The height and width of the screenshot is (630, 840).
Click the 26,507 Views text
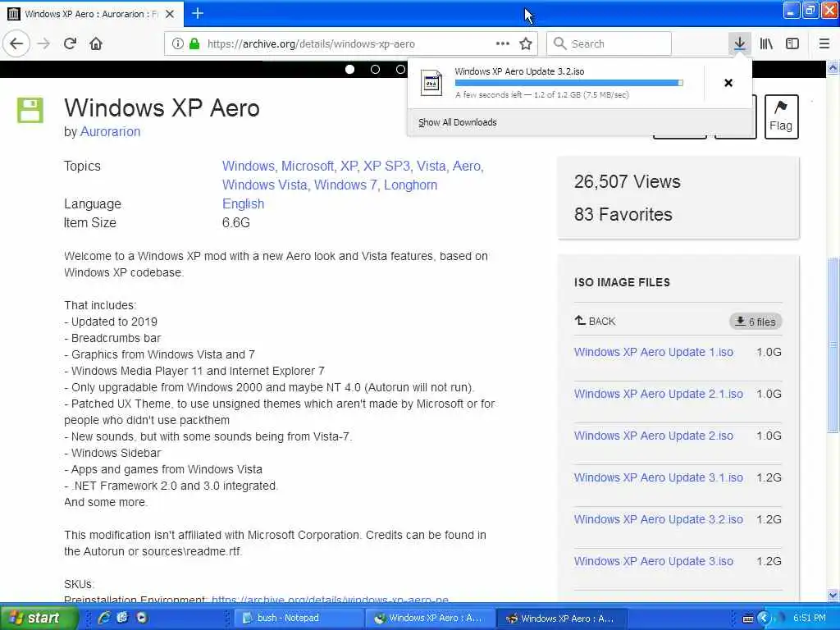[x=628, y=181]
